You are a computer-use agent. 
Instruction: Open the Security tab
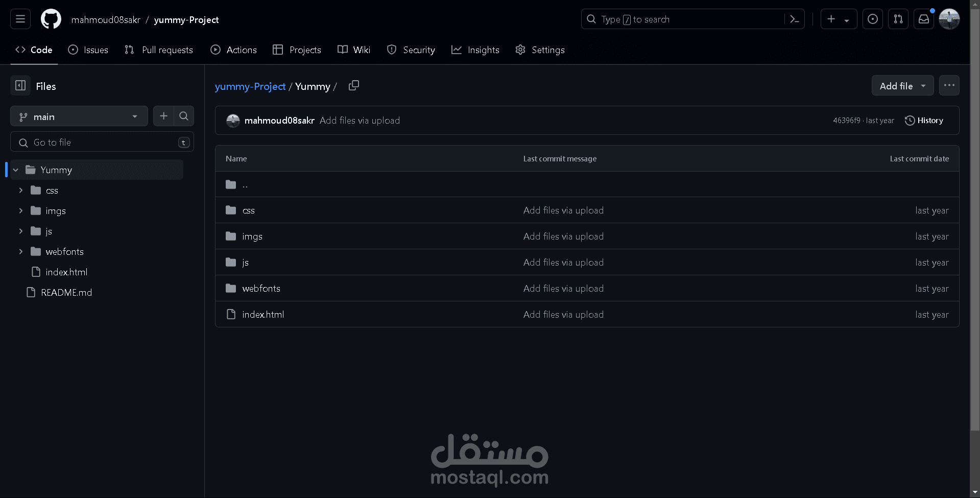point(411,50)
